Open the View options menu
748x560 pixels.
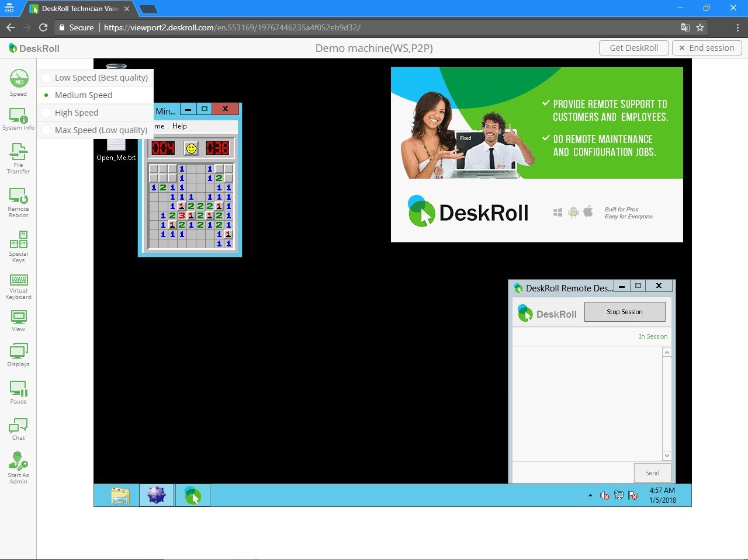tap(18, 321)
